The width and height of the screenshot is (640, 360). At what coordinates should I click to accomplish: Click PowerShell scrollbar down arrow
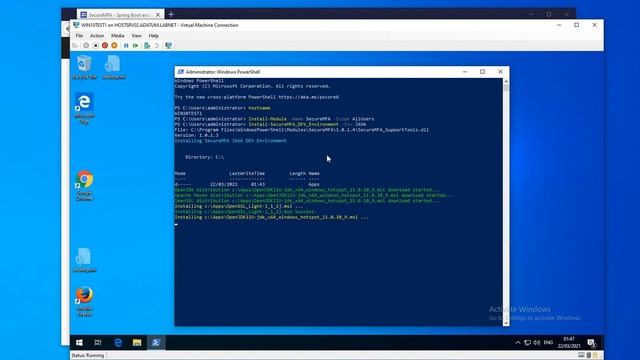point(506,323)
